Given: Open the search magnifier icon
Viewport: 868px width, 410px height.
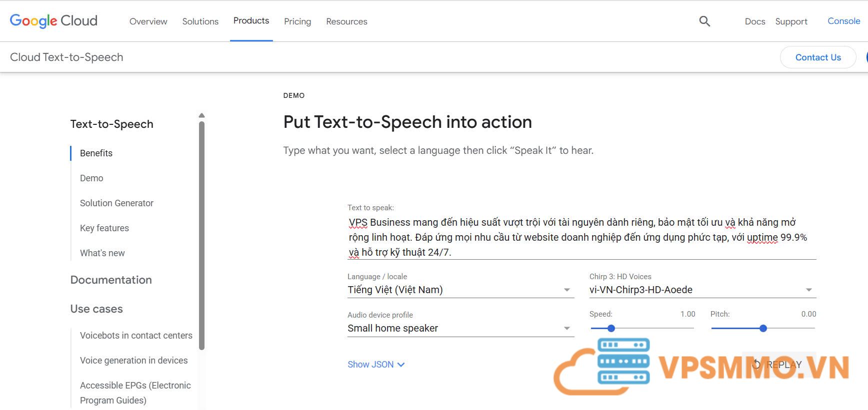Looking at the screenshot, I should click(x=704, y=21).
